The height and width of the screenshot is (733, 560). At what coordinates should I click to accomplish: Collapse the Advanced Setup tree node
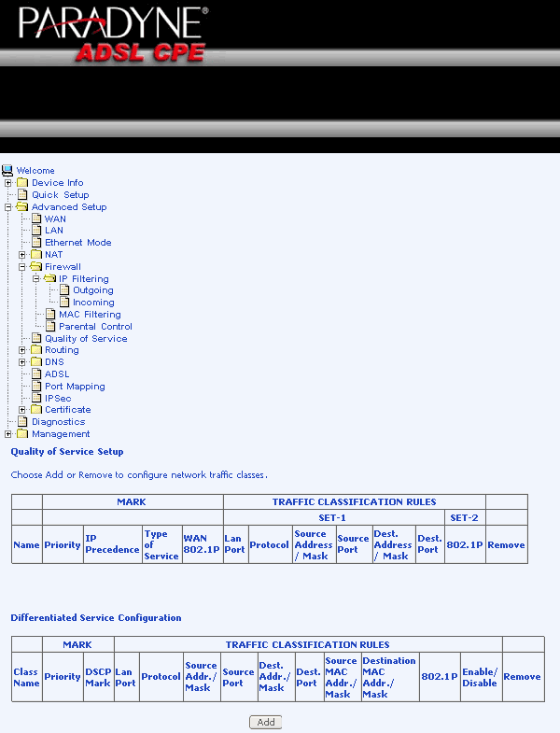(8, 207)
